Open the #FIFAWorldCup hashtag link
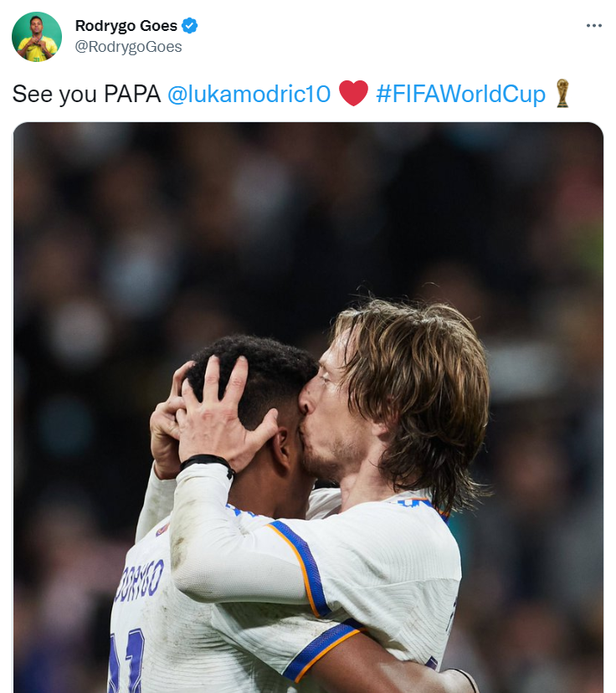The image size is (616, 693). click(x=460, y=94)
